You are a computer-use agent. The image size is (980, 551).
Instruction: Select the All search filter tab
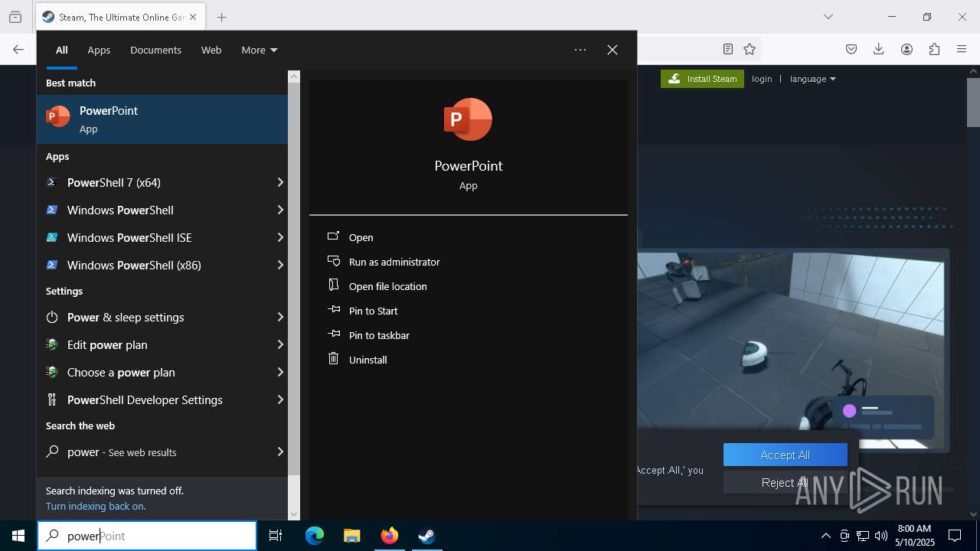click(62, 50)
